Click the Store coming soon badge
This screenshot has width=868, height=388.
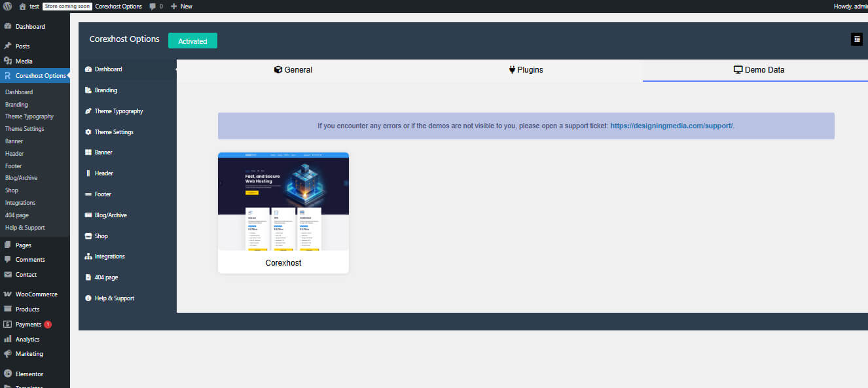pos(67,6)
